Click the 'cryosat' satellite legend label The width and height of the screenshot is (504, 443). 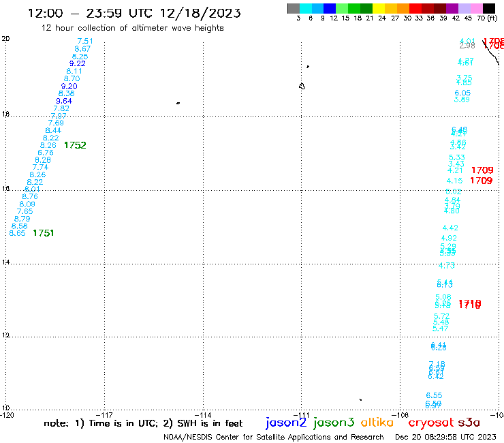(431, 423)
